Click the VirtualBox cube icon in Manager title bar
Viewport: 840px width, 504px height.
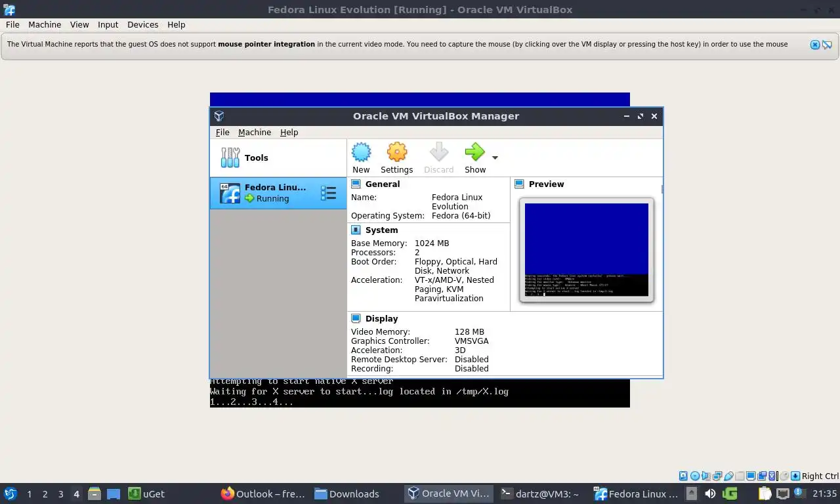click(219, 116)
